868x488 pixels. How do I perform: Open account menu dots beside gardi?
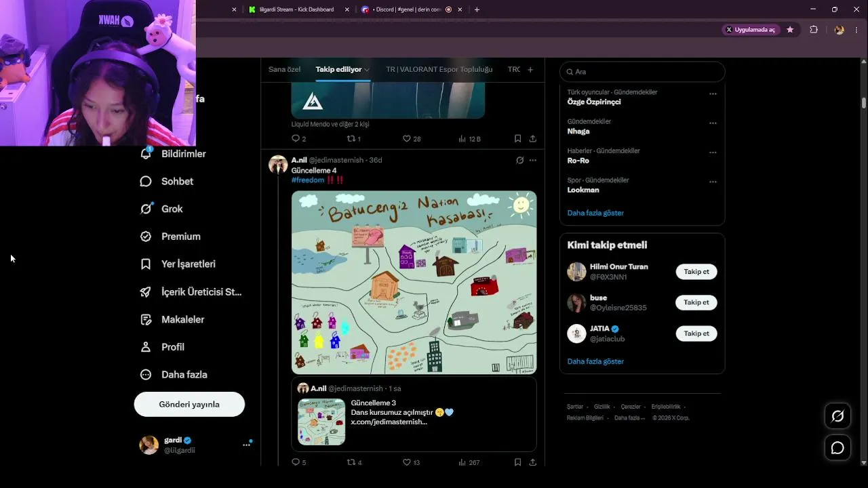tap(246, 445)
